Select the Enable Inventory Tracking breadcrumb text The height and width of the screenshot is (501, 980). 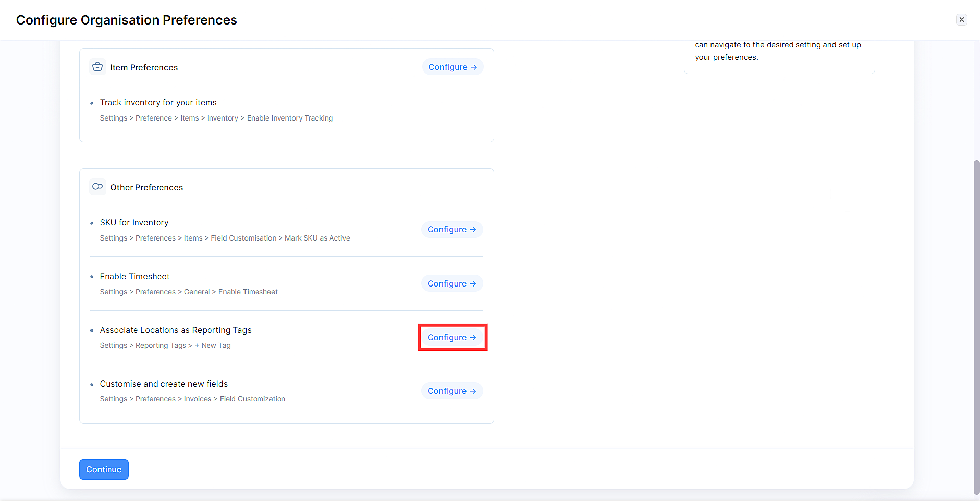289,118
